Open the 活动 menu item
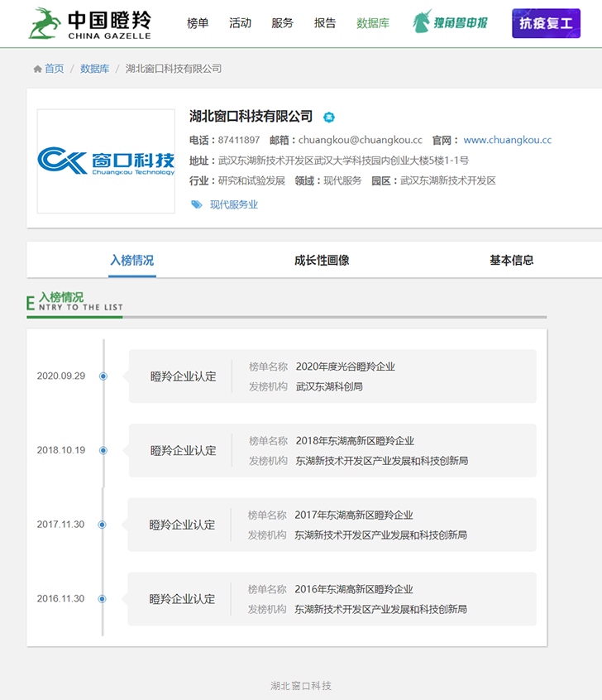This screenshot has height=700, width=602. click(240, 23)
